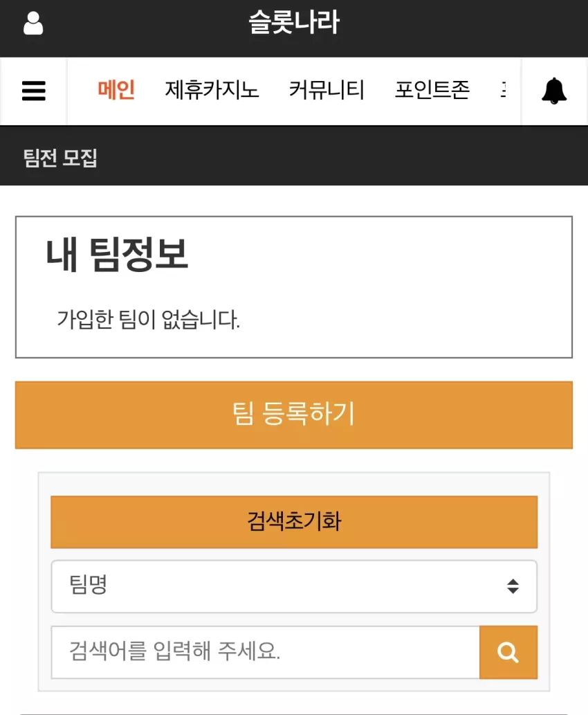The image size is (588, 715).
Task: Open the notification bell
Action: coord(554,91)
